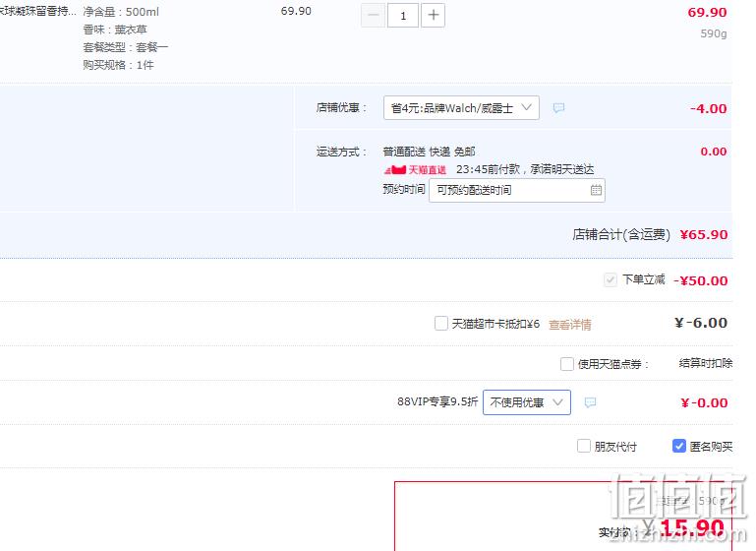Open the 查看详情 link
Viewport: 756px width, 551px height.
[x=570, y=325]
